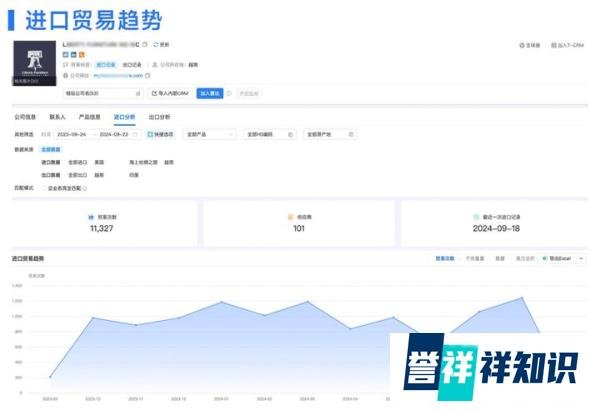Click the 2024-09-18 last import date
600x411 pixels.
pos(496,228)
